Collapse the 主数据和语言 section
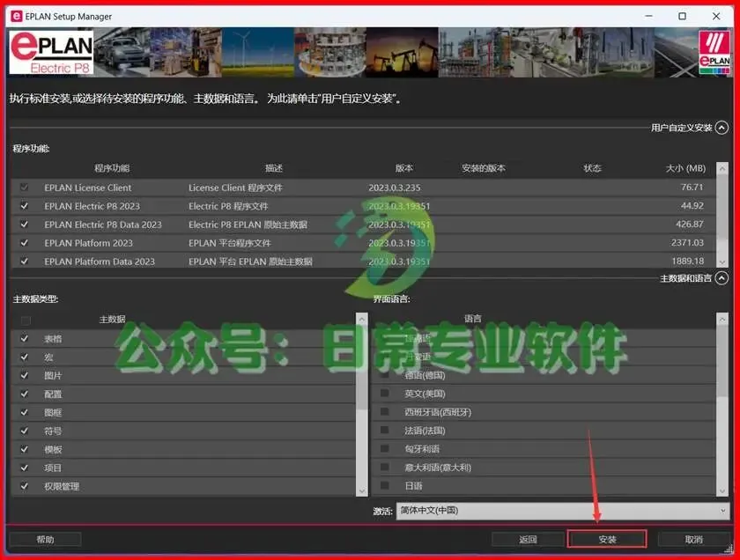Viewport: 740px width, 560px height. point(721,278)
